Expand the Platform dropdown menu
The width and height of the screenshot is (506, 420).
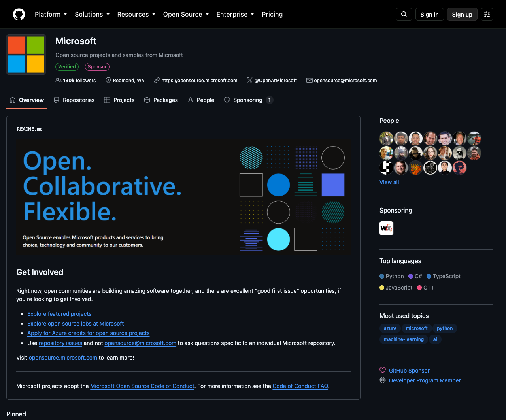point(51,14)
